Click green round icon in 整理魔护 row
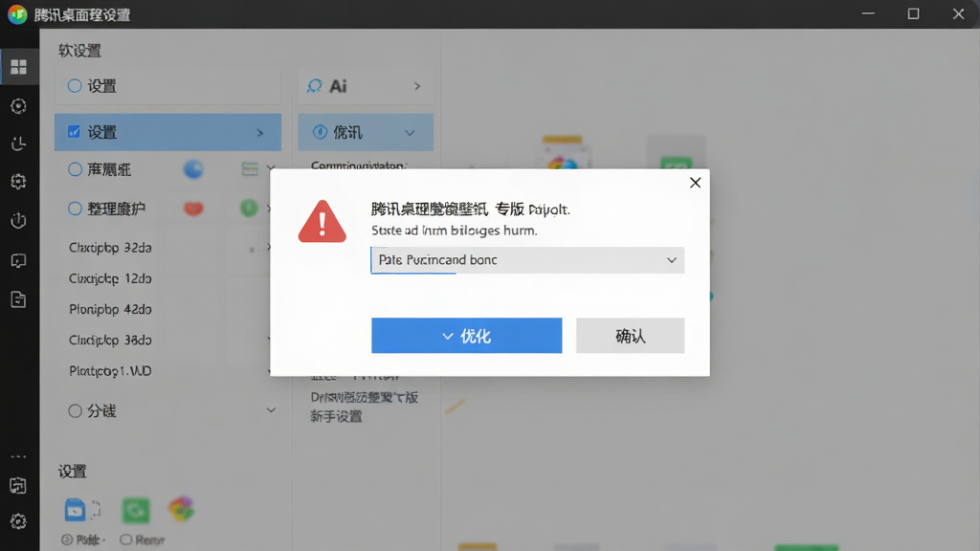 (249, 208)
